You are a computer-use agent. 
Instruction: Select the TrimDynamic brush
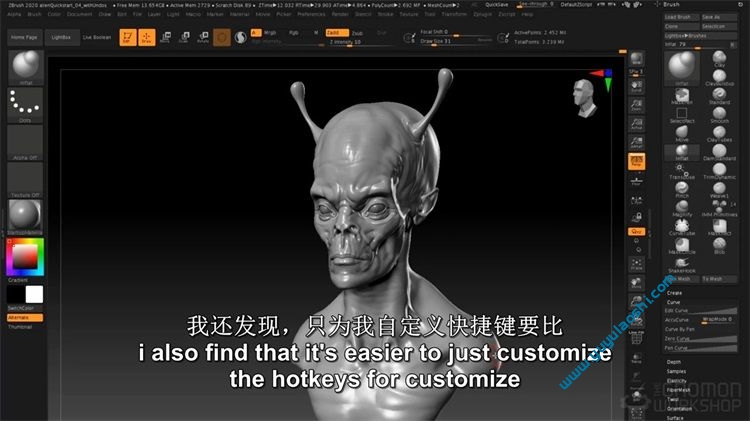pyautogui.click(x=719, y=171)
